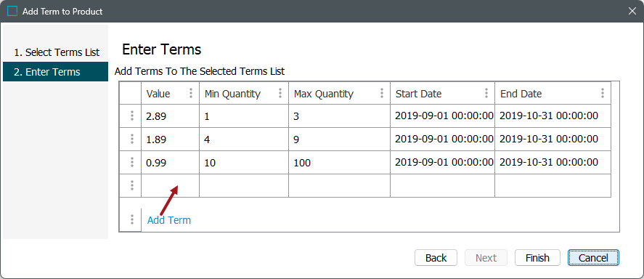Click the dots handle beside Add Term
Image resolution: width=644 pixels, height=279 pixels.
pos(132,220)
